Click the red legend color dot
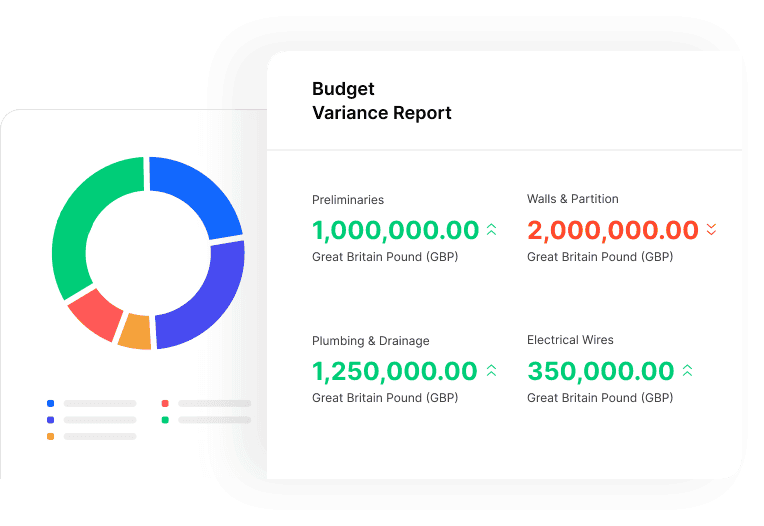The width and height of the screenshot is (764, 526). click(165, 403)
